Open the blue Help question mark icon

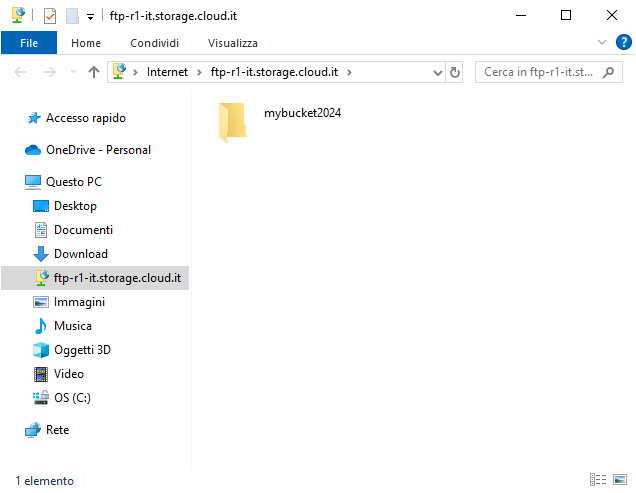coord(623,42)
